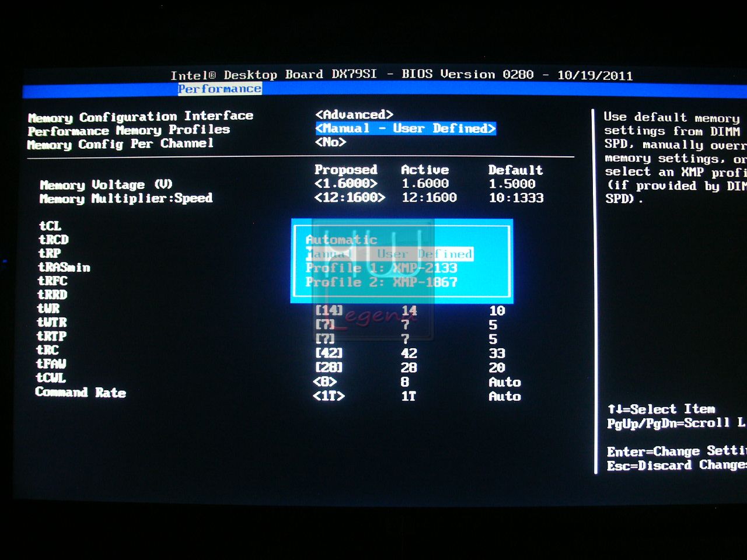Screen dimensions: 747x560
Task: Choose Manual - User Defined in the popup list
Action: click(389, 254)
